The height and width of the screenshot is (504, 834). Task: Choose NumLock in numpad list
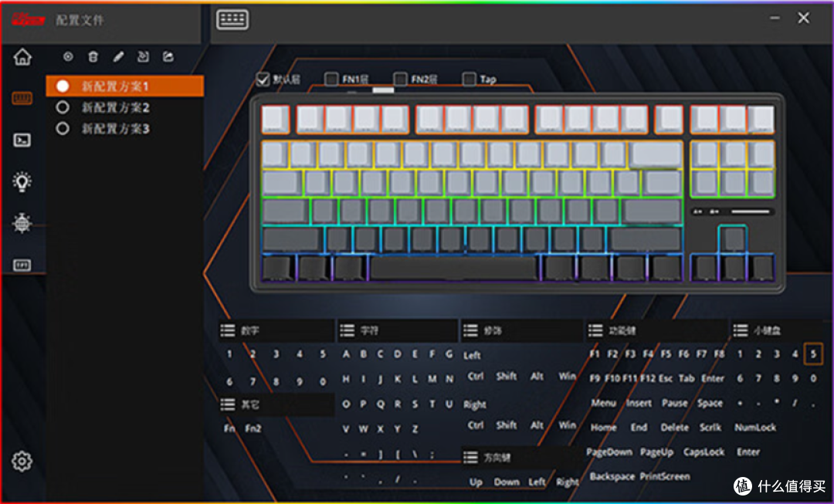755,428
